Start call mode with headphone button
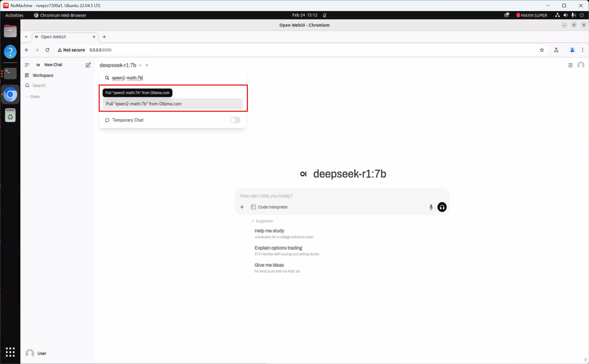 pyautogui.click(x=442, y=207)
